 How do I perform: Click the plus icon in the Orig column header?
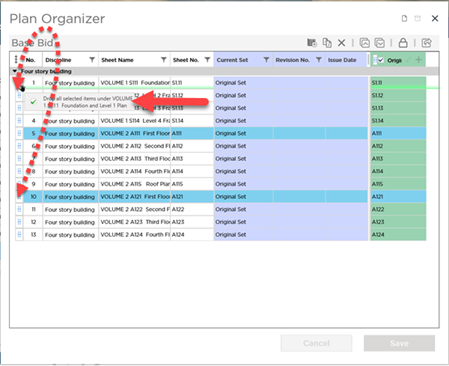click(419, 60)
